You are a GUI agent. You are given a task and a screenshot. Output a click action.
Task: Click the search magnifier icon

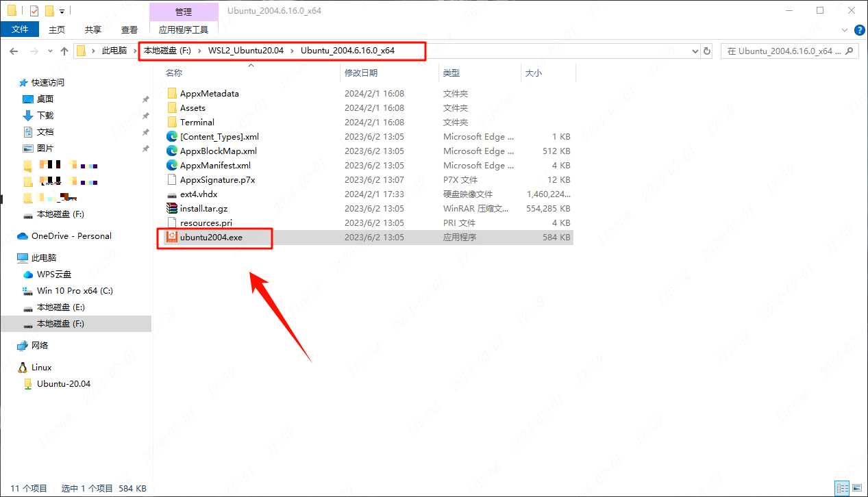[x=850, y=51]
